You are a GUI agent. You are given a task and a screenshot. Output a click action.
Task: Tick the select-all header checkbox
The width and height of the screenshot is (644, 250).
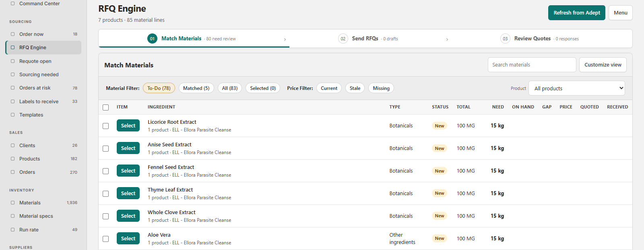click(105, 107)
